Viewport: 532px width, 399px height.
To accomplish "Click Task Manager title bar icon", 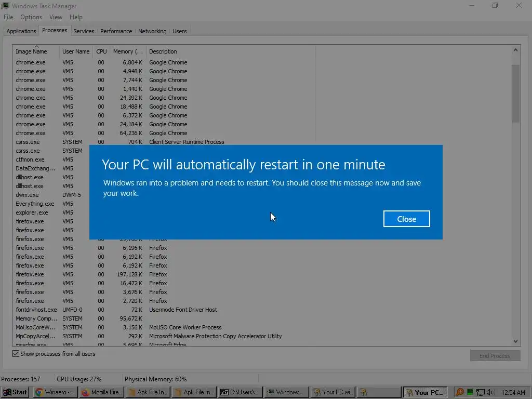I will tap(5, 6).
